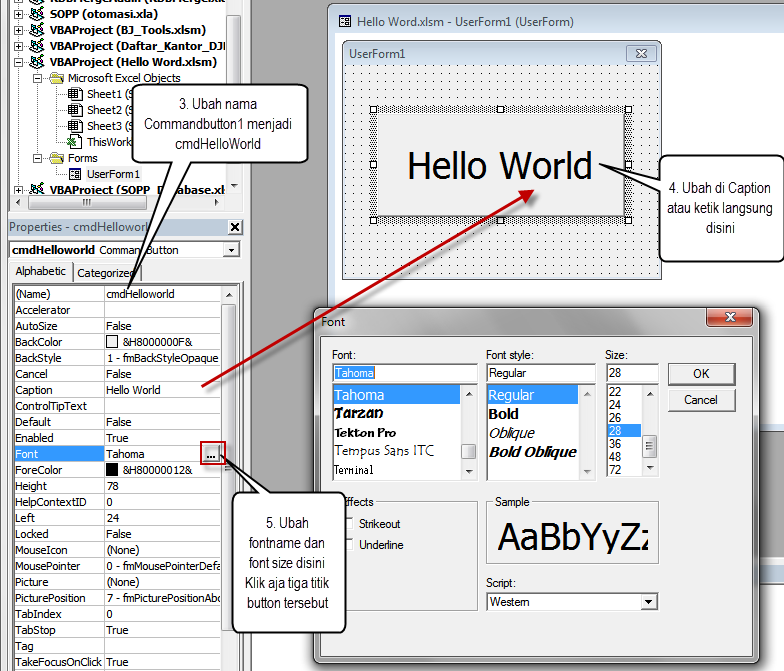This screenshot has height=671, width=784.
Task: Switch to the Categorized tab
Action: 106,272
